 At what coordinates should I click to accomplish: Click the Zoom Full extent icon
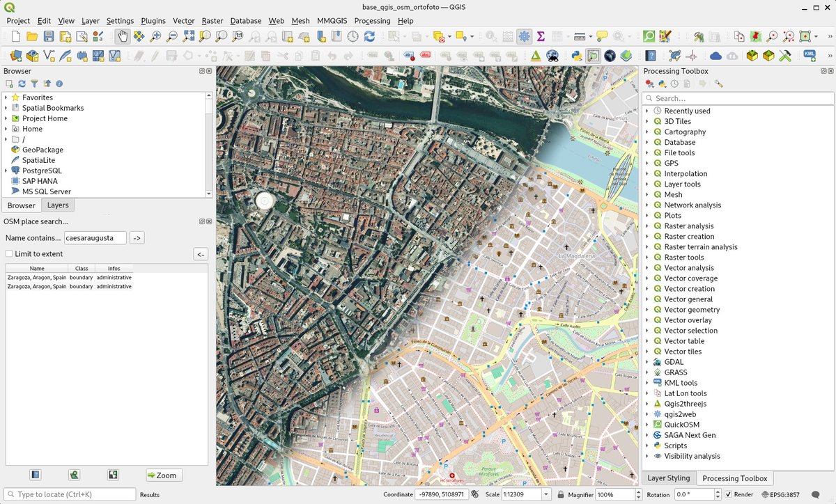189,36
